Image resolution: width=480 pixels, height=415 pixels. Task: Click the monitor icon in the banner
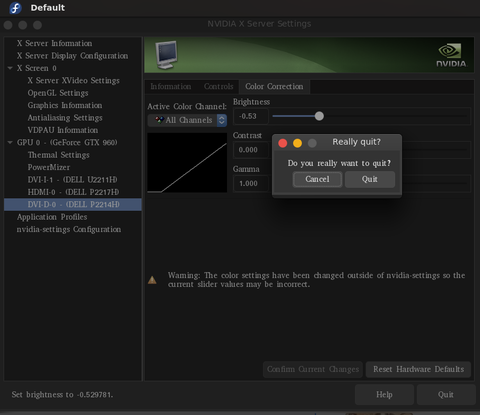[166, 55]
